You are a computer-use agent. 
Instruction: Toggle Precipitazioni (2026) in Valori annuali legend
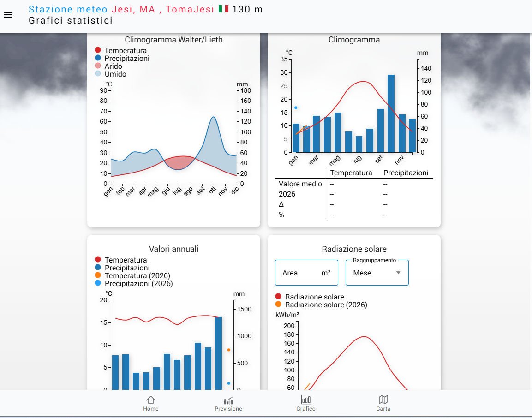pyautogui.click(x=138, y=284)
